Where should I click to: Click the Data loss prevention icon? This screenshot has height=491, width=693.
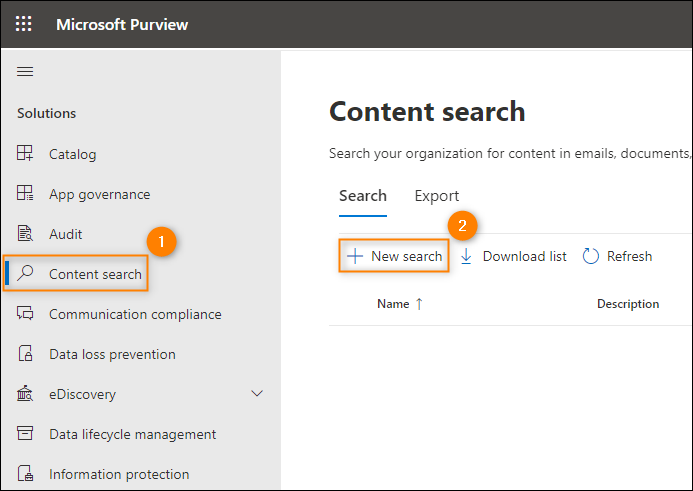tap(25, 354)
